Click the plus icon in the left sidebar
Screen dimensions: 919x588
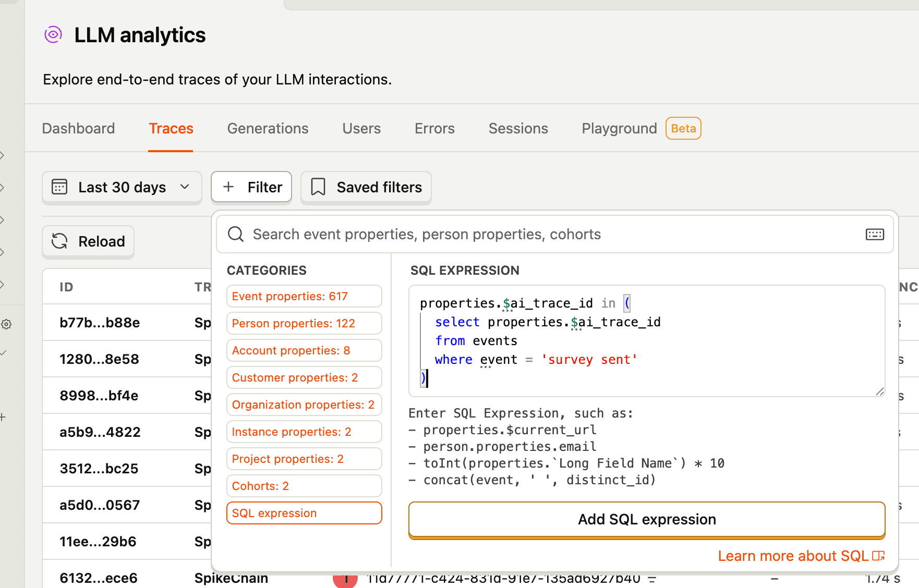pyautogui.click(x=4, y=416)
